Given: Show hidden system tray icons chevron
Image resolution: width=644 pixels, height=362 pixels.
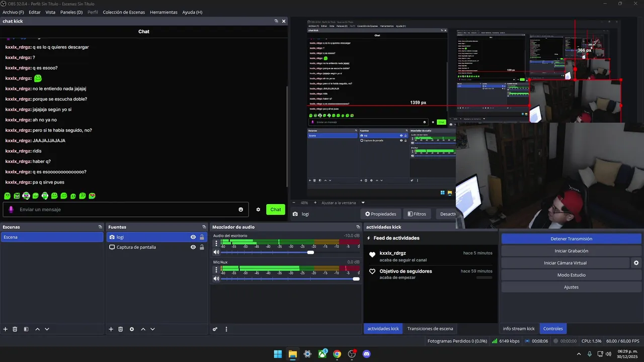Looking at the screenshot, I should [579, 354].
